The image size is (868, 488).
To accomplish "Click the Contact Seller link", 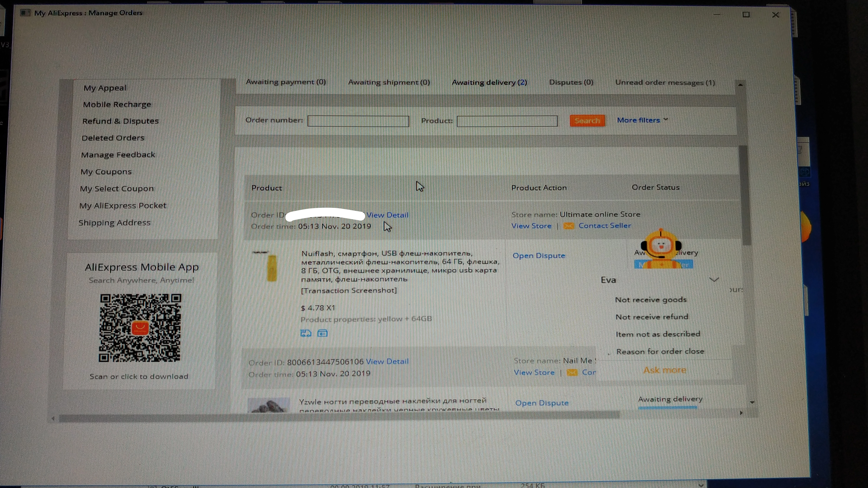I will point(605,226).
